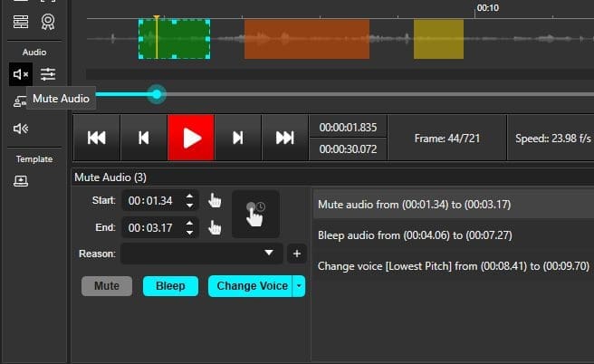Screen dimensions: 594x364
Task: Decrease the Start time stepper
Action: [189, 206]
